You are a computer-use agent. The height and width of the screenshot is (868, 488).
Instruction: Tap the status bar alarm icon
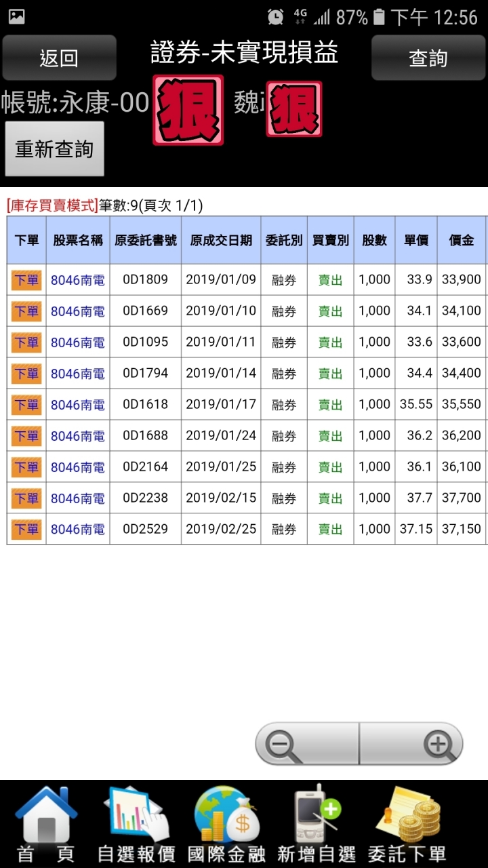[276, 17]
